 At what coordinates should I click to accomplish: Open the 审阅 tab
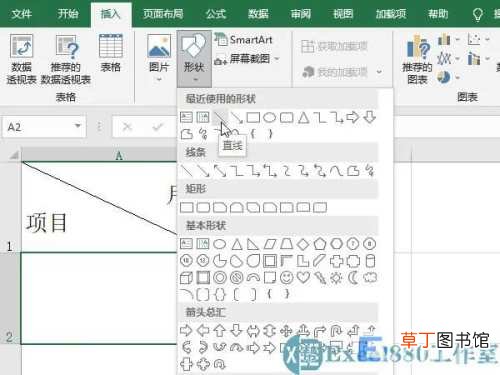(x=301, y=14)
